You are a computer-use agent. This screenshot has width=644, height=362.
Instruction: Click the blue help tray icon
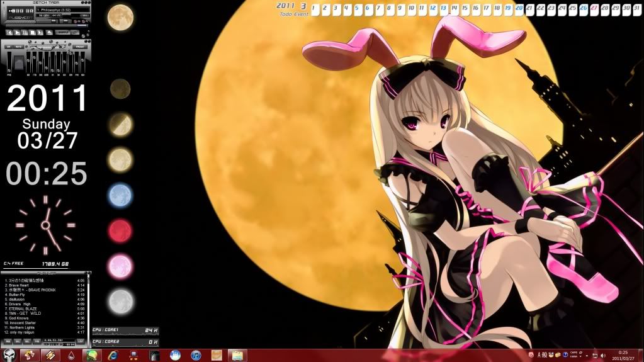click(x=565, y=355)
